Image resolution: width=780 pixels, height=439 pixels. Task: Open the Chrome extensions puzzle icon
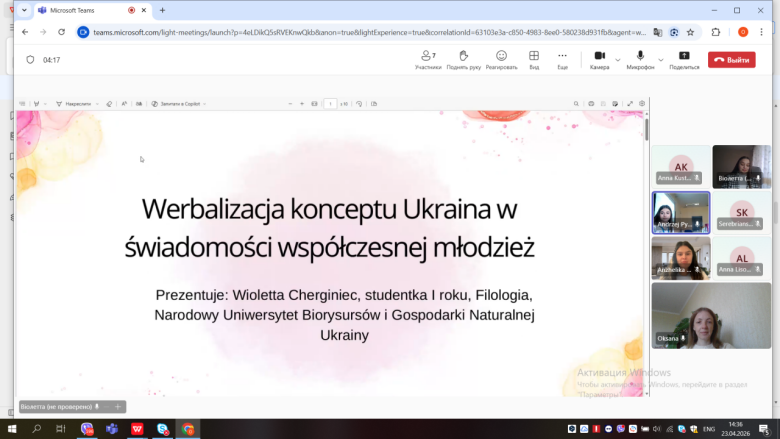coord(716,31)
